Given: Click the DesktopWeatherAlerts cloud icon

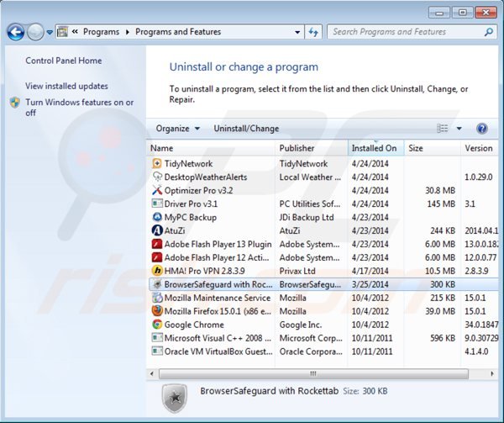Looking at the screenshot, I should 157,177.
